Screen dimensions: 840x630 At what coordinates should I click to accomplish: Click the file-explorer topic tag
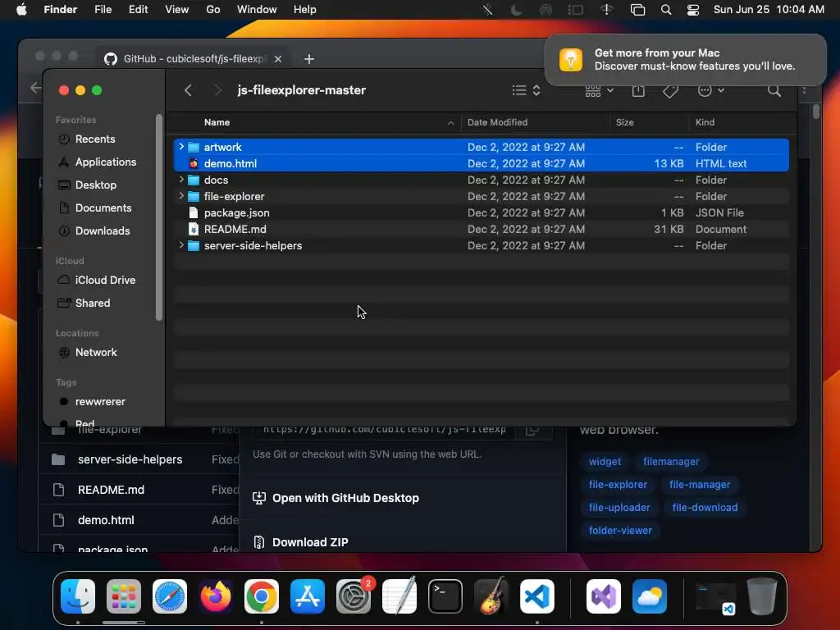[x=618, y=484]
